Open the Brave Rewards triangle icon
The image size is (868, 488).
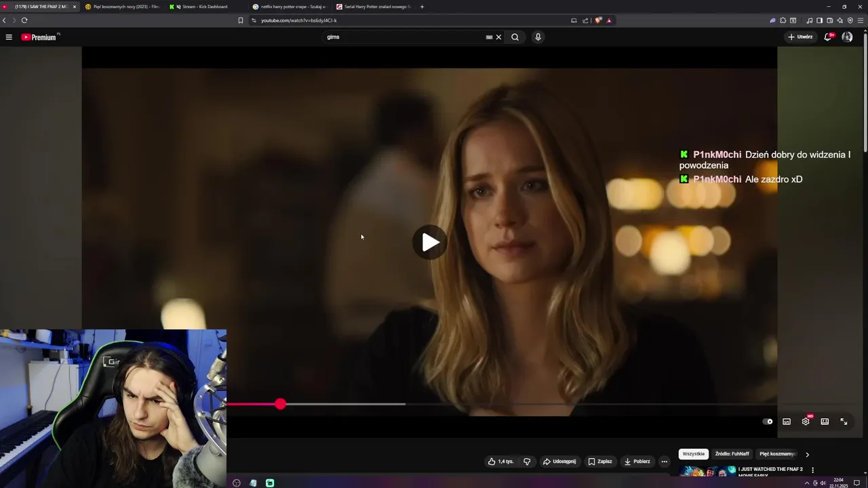point(609,20)
